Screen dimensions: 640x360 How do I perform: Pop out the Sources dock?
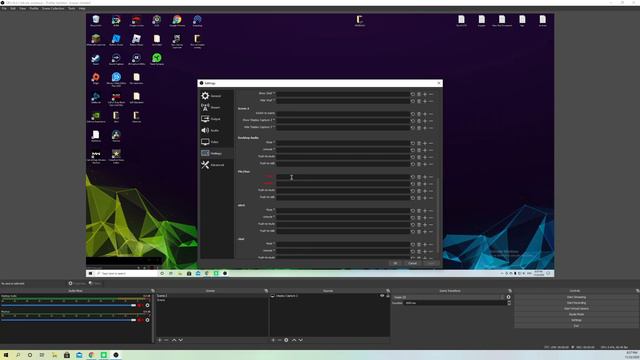coord(388,291)
